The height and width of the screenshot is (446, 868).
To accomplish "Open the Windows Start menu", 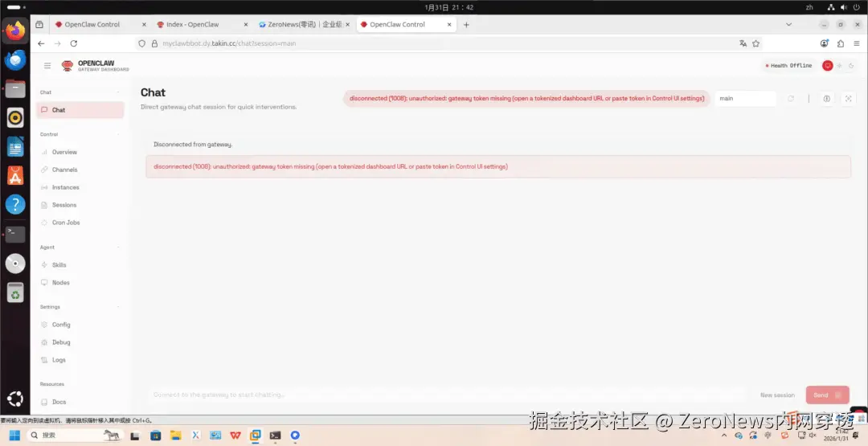I will tap(14, 436).
